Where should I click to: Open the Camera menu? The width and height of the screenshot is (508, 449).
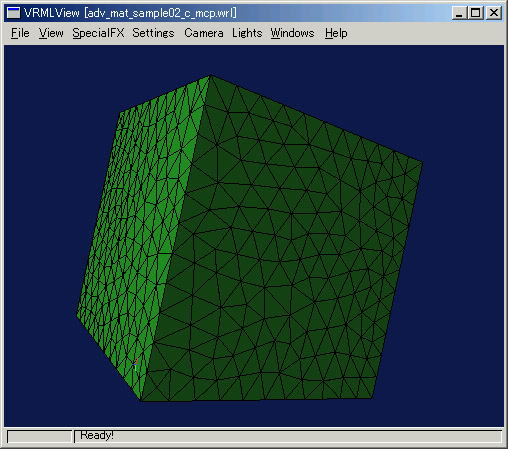(x=204, y=33)
